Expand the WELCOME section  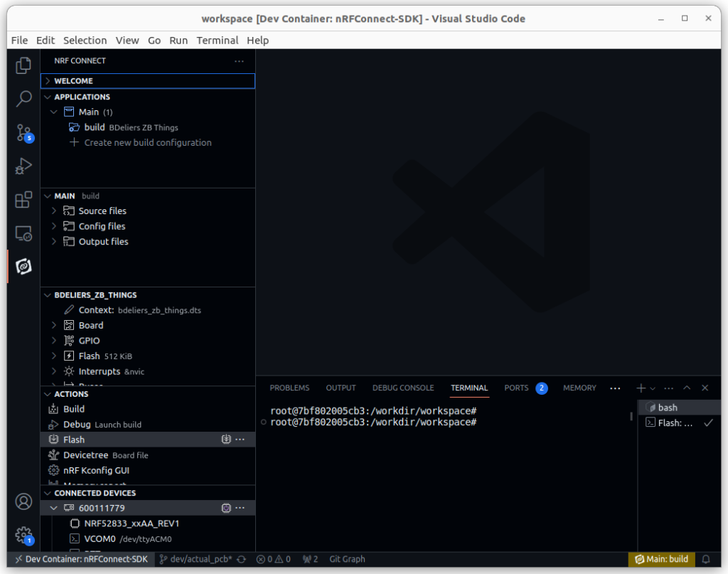(x=148, y=81)
